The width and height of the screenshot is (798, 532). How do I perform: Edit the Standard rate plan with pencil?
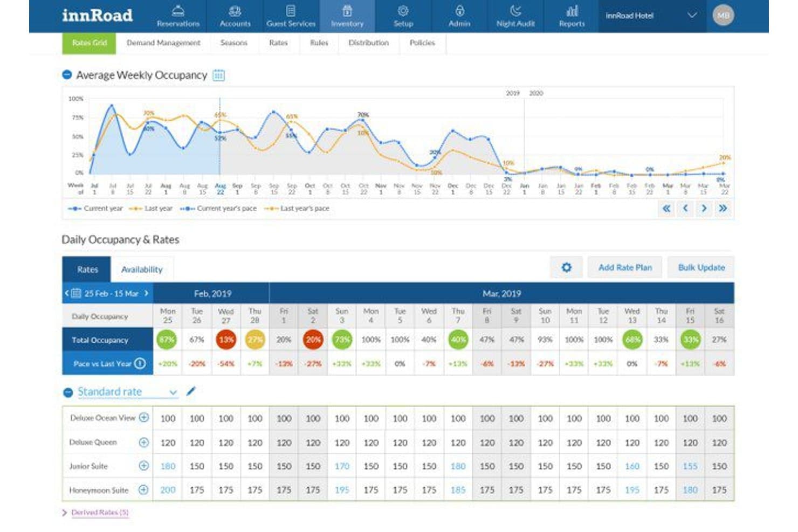(x=191, y=391)
